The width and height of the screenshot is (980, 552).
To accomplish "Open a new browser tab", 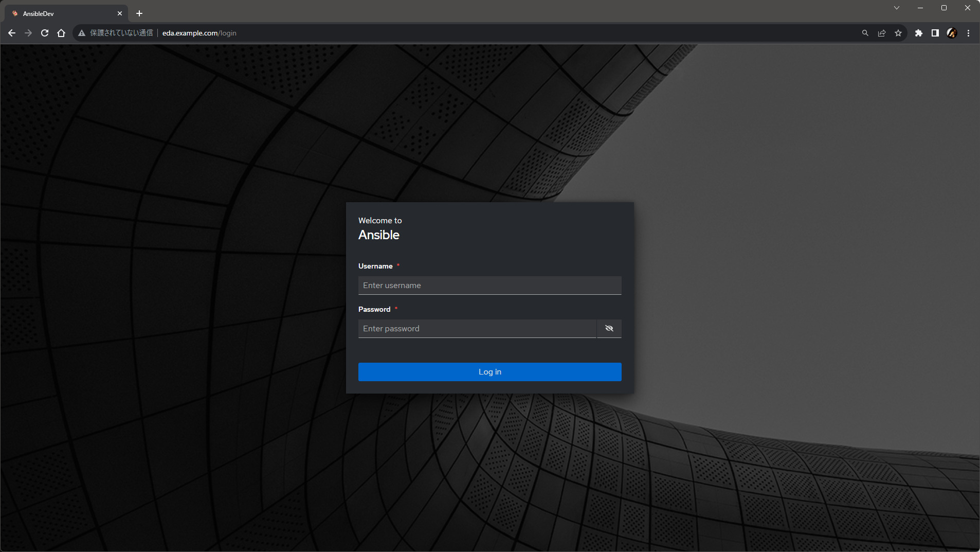I will [x=138, y=13].
